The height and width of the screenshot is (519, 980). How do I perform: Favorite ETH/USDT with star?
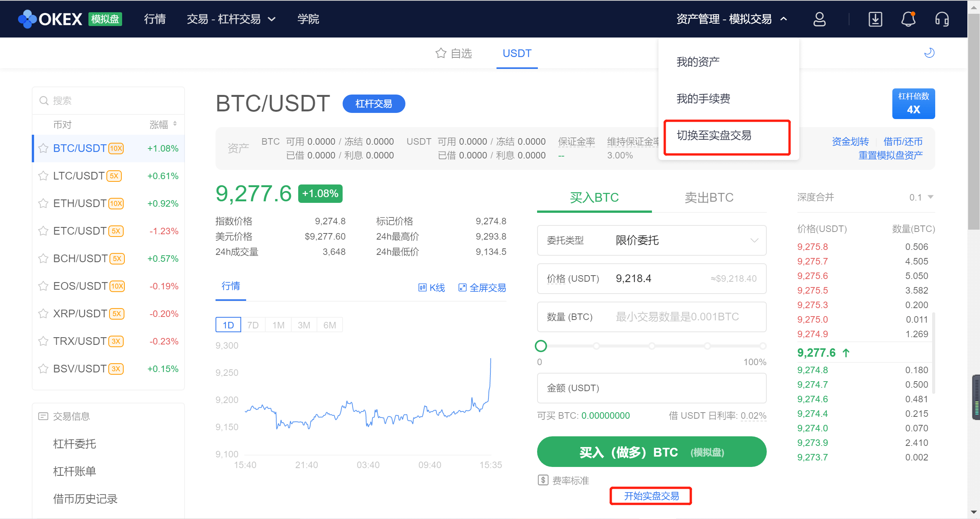click(x=43, y=204)
